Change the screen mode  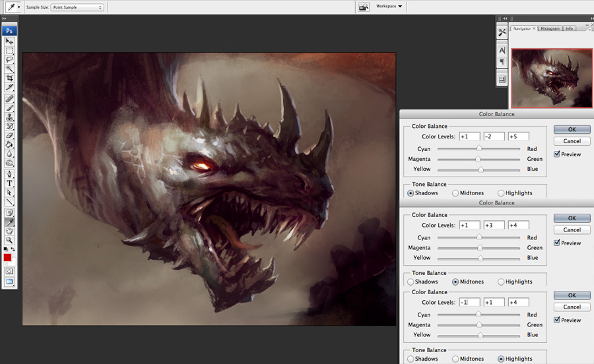(9, 282)
